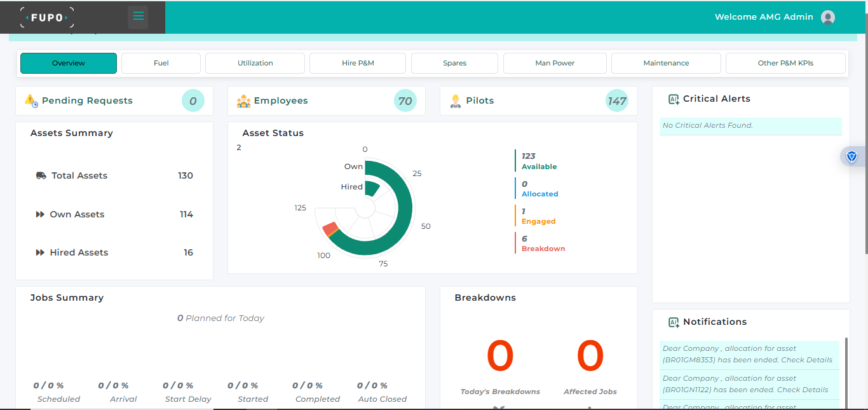This screenshot has width=868, height=410.
Task: Open the Fuel tab
Action: click(161, 63)
